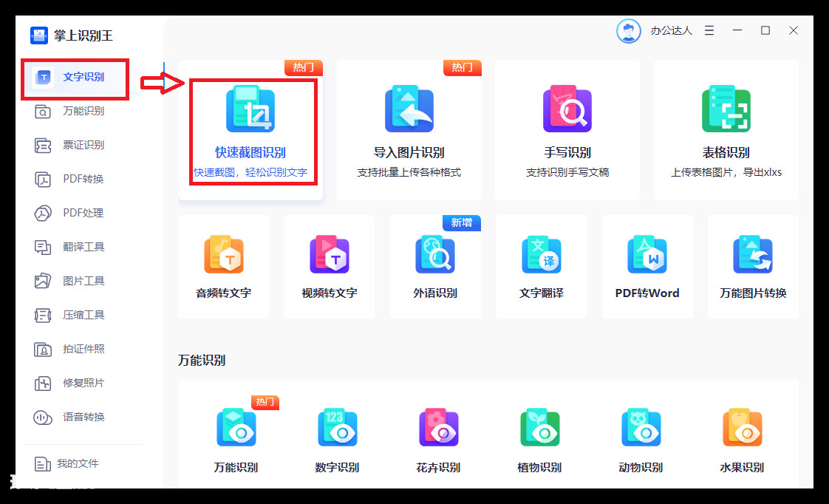
Task: Open the 手写识别 handwriting recognition icon
Action: coord(567,109)
